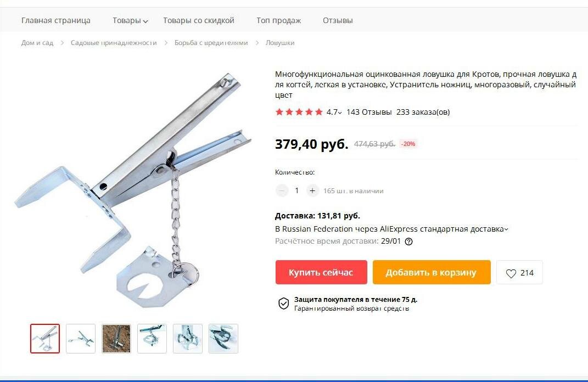This screenshot has height=382, width=588.
Task: Increase quantity with the plus button
Action: pos(312,190)
